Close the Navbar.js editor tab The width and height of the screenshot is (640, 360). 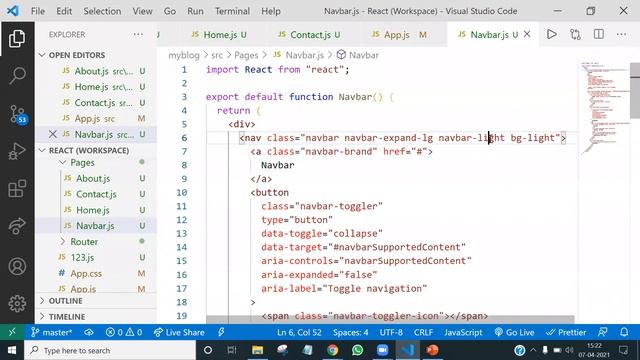point(527,34)
